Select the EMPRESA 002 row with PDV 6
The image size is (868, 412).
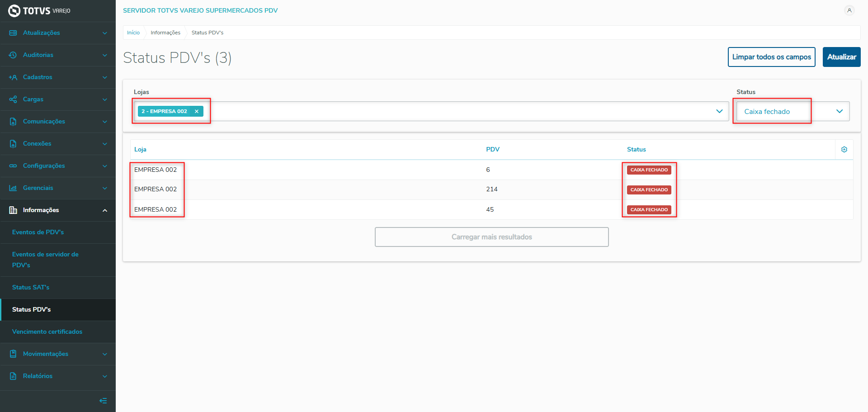pyautogui.click(x=492, y=170)
